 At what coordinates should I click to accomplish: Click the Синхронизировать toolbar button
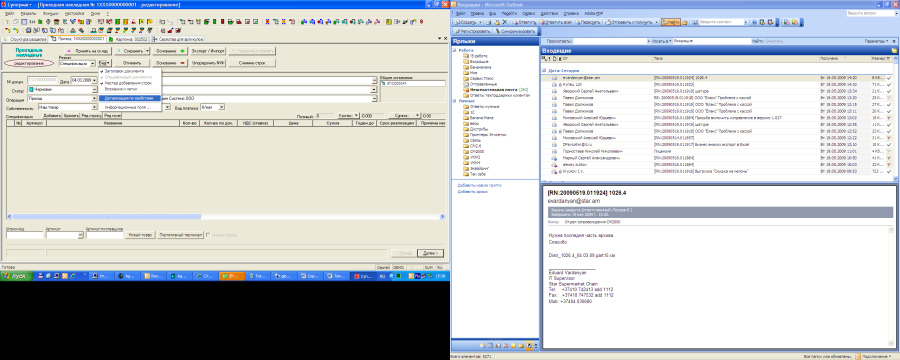coord(515,31)
